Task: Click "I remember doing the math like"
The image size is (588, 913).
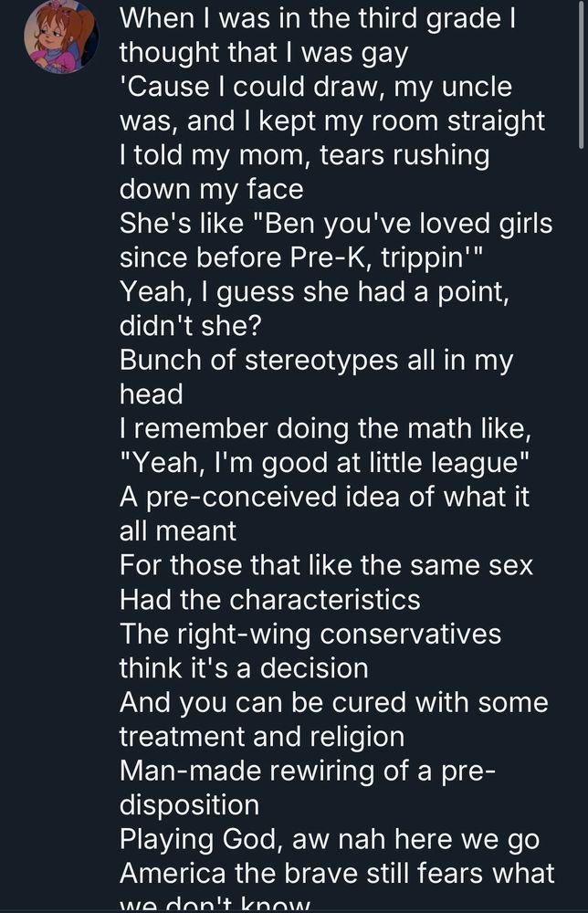Action: (x=320, y=429)
